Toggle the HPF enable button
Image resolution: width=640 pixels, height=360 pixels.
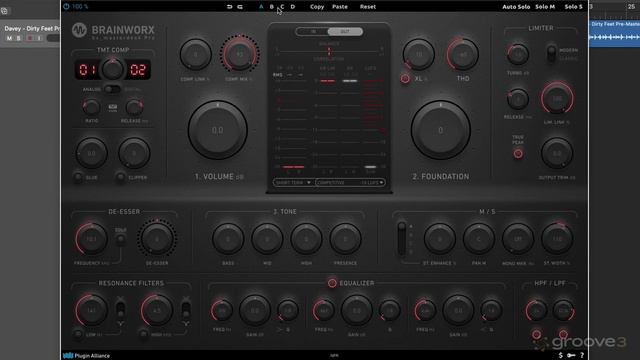pyautogui.click(x=536, y=334)
